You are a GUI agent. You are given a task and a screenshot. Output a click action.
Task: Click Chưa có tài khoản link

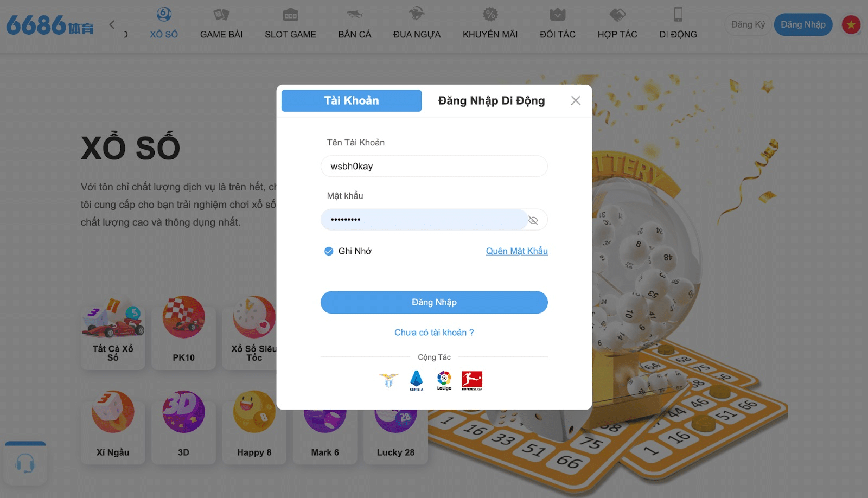point(434,333)
